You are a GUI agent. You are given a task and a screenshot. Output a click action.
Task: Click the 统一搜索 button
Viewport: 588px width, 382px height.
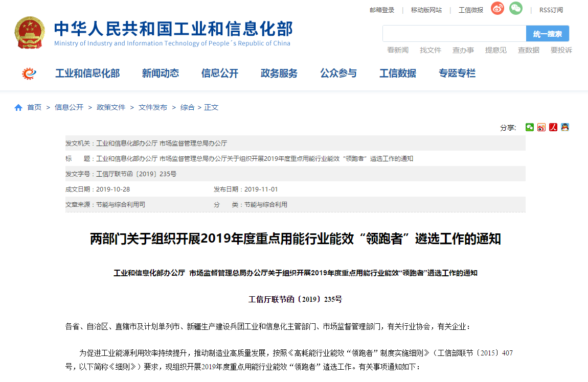(x=548, y=34)
